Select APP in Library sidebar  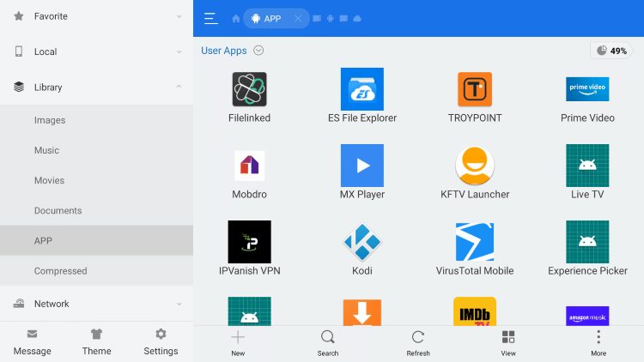coord(96,240)
